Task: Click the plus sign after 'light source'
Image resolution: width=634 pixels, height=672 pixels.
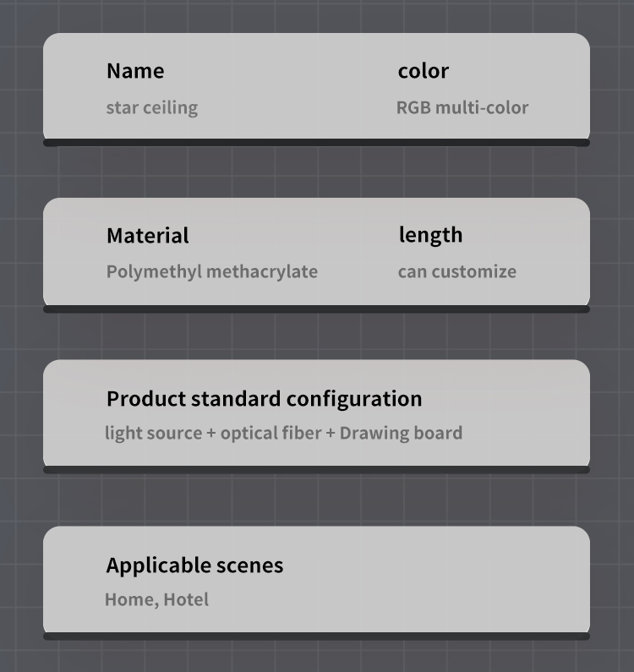Action: point(211,434)
